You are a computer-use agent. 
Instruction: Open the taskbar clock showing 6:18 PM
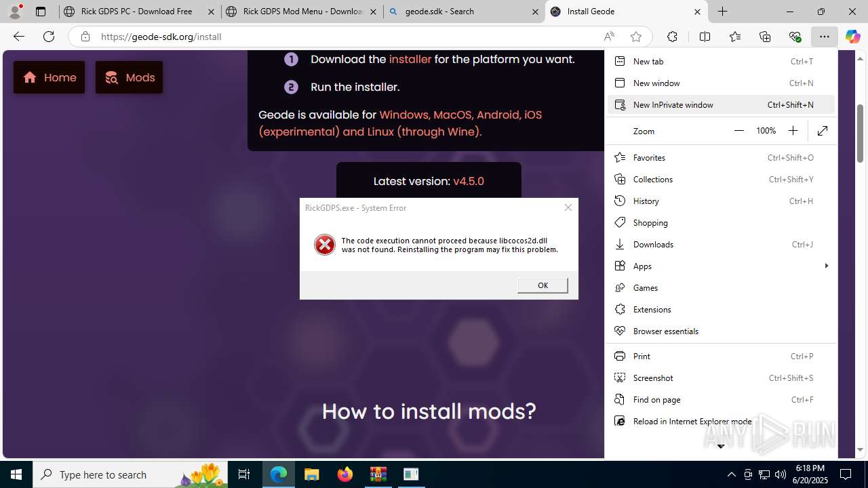coord(810,474)
